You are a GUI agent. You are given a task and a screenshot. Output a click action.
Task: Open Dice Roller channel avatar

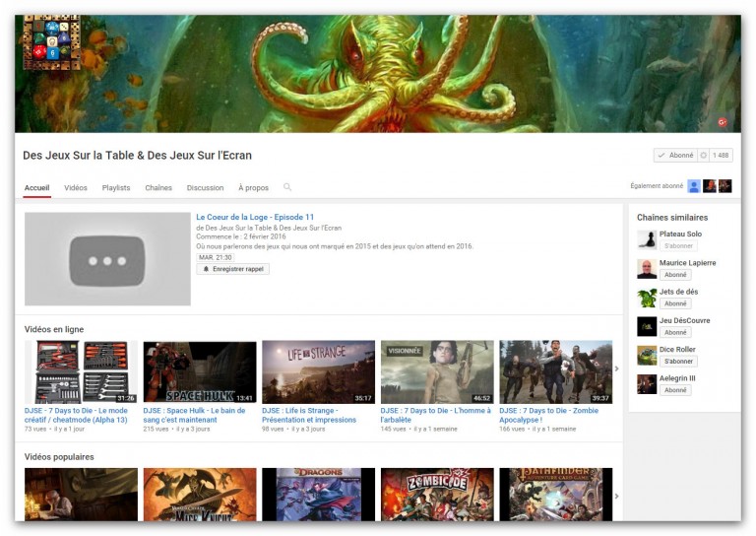647,356
